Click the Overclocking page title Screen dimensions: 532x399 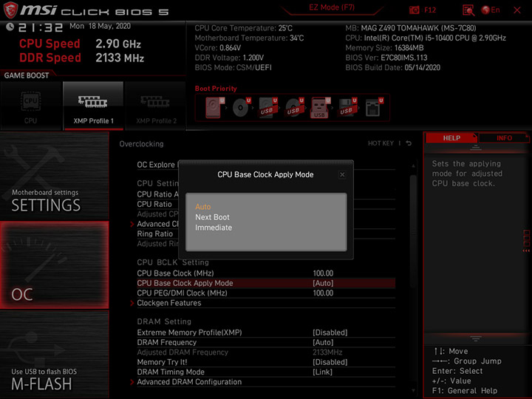pos(141,144)
